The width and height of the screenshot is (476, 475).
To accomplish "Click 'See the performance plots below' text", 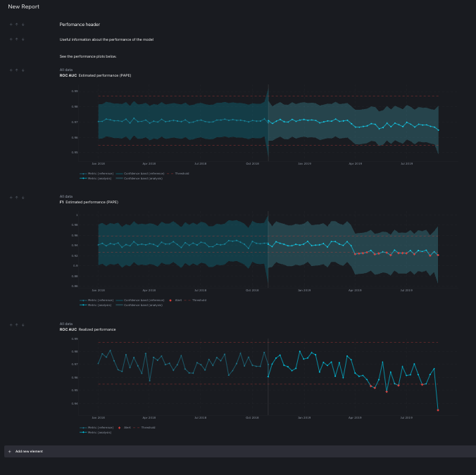I will [x=88, y=56].
